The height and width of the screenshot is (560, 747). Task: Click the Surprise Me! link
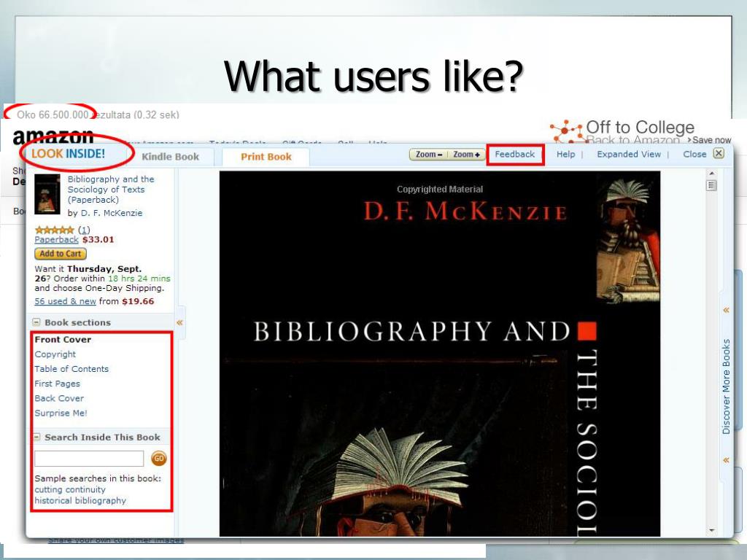pyautogui.click(x=61, y=413)
